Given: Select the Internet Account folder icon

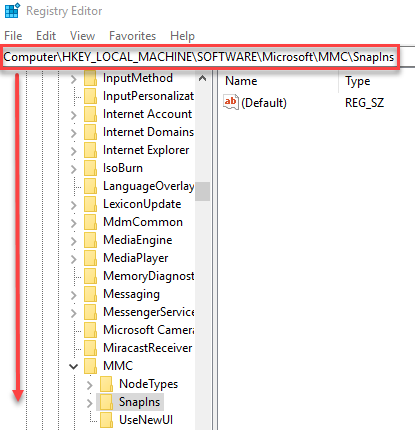Looking at the screenshot, I should click(90, 114).
